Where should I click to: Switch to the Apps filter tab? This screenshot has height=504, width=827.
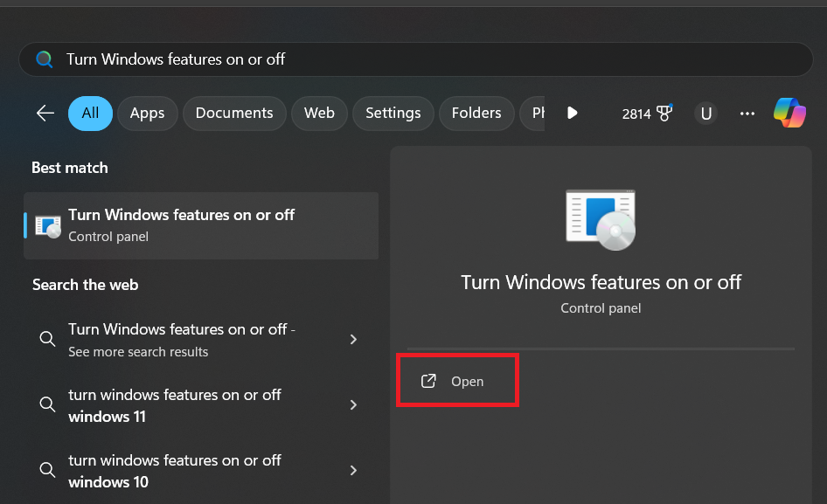tap(147, 114)
